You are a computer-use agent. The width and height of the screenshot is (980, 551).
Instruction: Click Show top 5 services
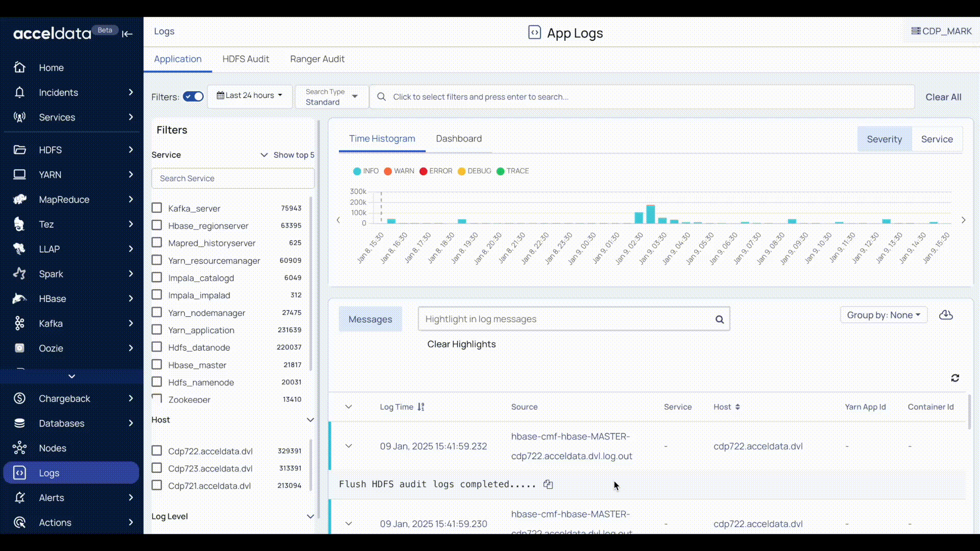pos(294,155)
